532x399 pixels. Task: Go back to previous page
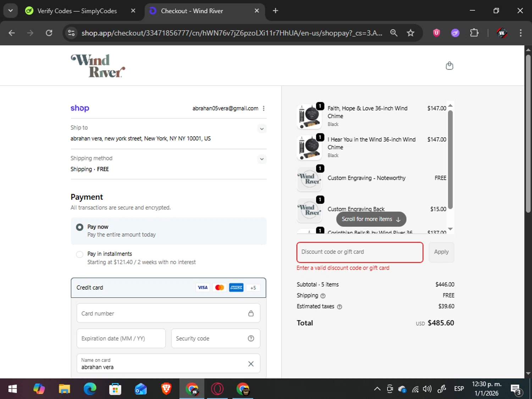click(12, 33)
